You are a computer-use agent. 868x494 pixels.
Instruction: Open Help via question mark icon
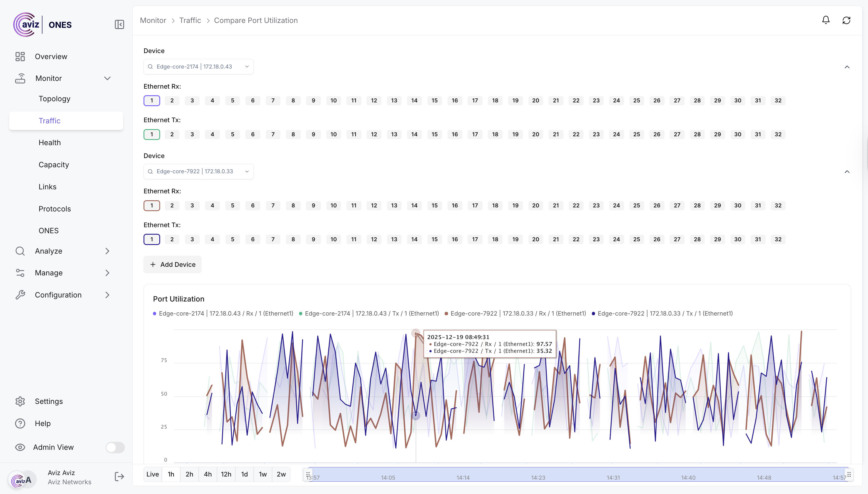coord(20,423)
